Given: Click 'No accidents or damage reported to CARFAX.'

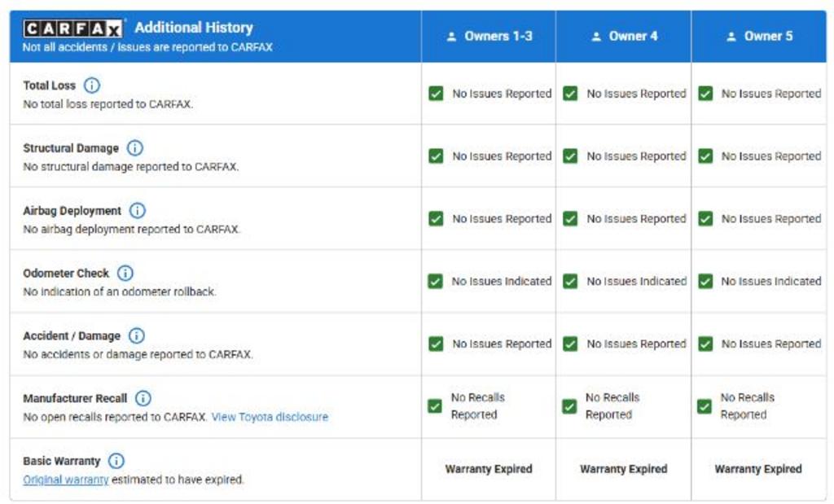Looking at the screenshot, I should (x=138, y=355).
